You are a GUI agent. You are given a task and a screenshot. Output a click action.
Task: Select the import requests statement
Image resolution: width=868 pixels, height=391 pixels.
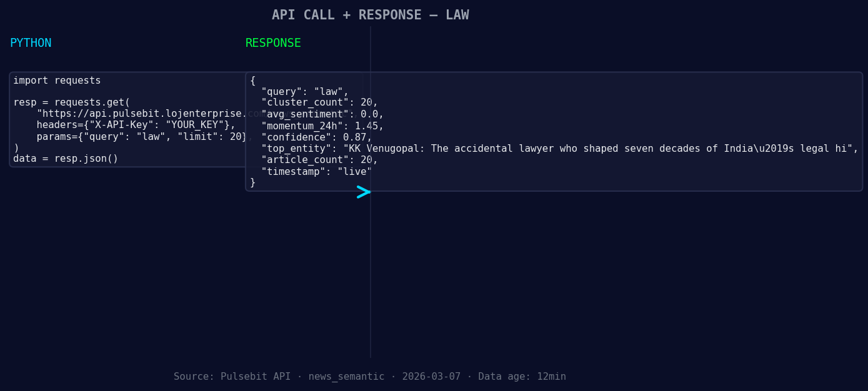[x=56, y=80]
